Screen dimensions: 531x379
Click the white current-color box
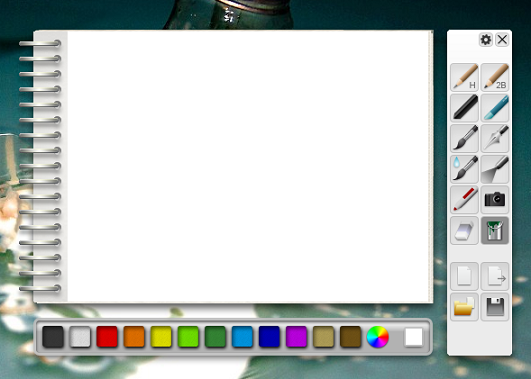click(x=413, y=337)
